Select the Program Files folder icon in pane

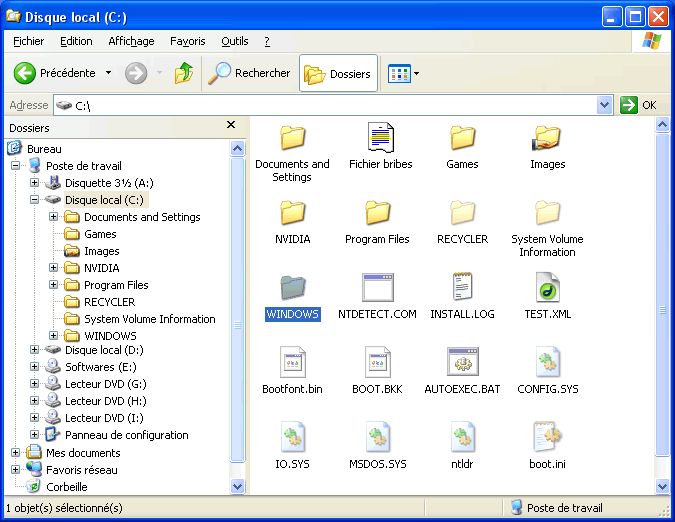[378, 213]
